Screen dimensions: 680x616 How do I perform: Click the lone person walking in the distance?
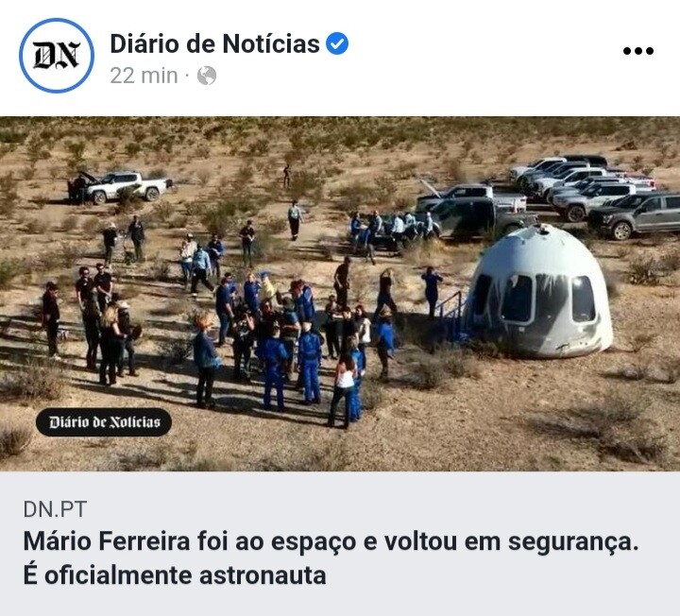coord(287,176)
